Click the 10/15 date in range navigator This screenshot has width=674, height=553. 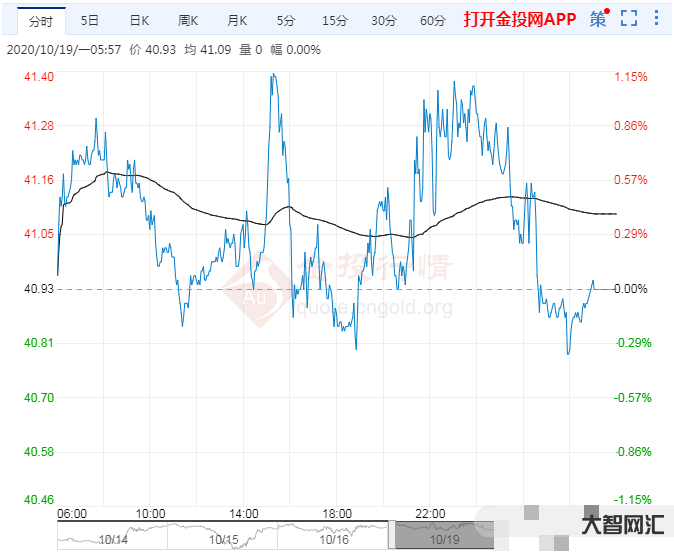click(x=224, y=538)
